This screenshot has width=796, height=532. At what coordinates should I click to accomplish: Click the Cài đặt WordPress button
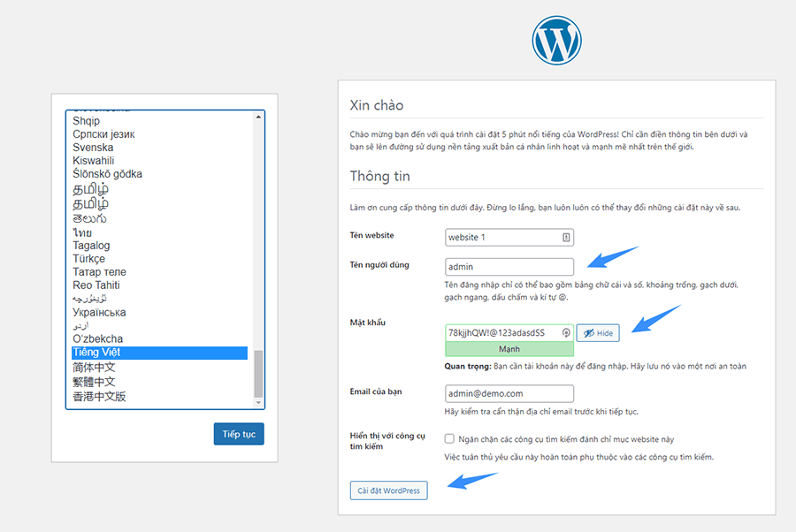click(388, 490)
